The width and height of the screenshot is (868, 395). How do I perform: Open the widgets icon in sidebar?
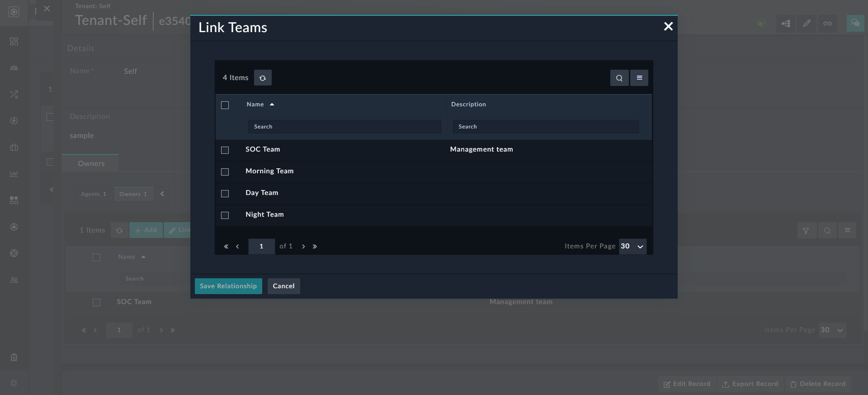coord(14,200)
